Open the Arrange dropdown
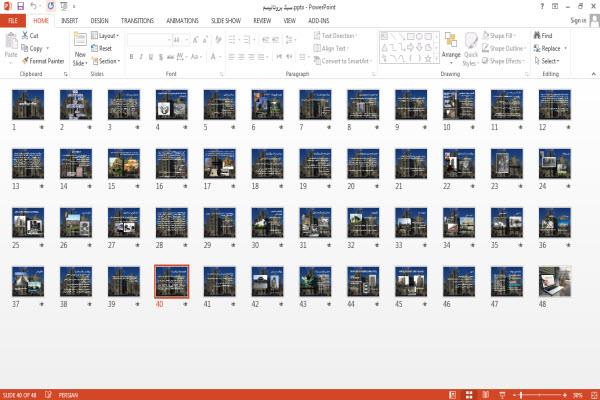This screenshot has height=400, width=600. 451,48
